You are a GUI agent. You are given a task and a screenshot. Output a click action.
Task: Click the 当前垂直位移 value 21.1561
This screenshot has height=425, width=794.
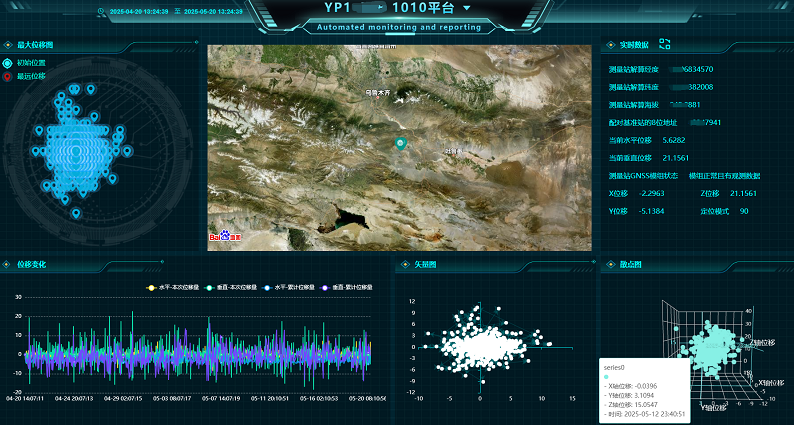676,158
